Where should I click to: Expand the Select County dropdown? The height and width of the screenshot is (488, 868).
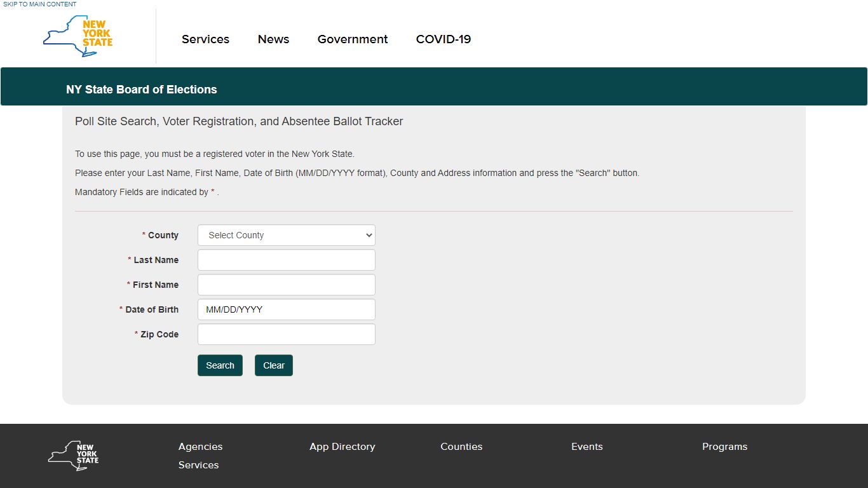[x=287, y=235]
